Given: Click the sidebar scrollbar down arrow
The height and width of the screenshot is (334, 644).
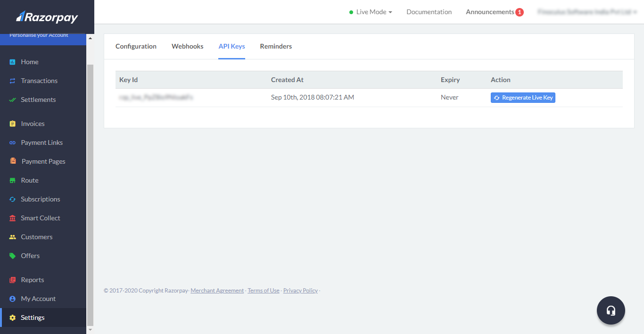Looking at the screenshot, I should coord(91,330).
